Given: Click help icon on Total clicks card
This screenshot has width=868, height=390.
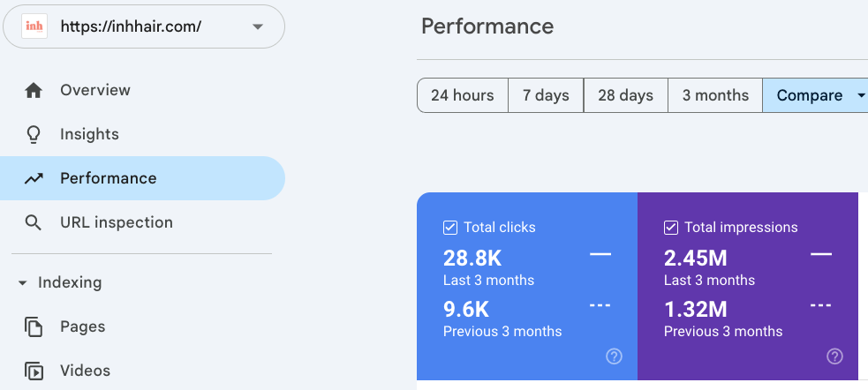Looking at the screenshot, I should pyautogui.click(x=615, y=356).
